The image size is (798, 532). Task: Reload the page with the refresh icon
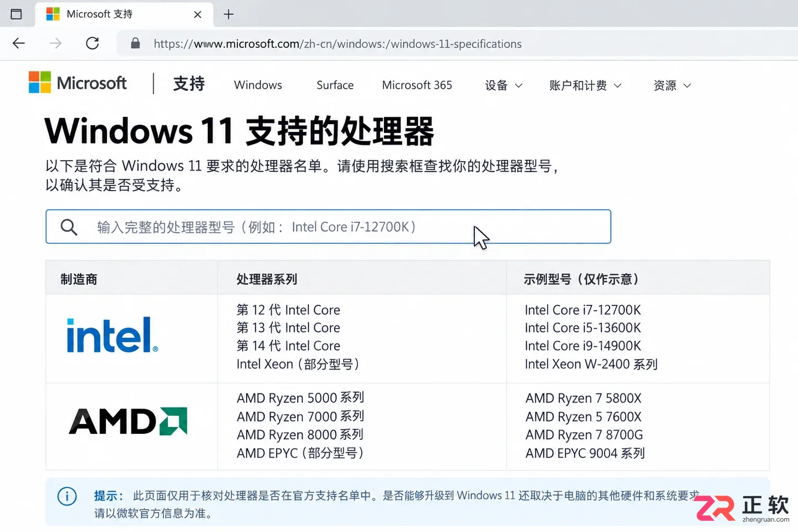tap(93, 43)
